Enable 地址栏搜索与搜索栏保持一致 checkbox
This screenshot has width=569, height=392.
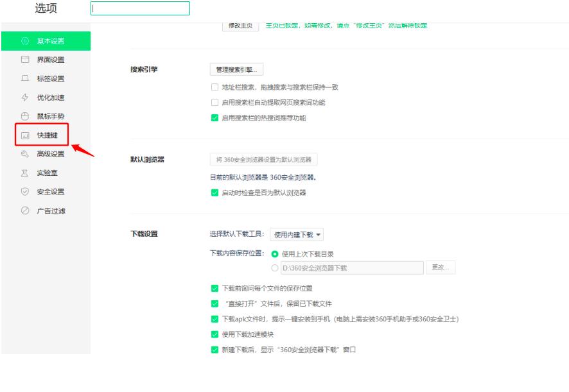coord(214,87)
